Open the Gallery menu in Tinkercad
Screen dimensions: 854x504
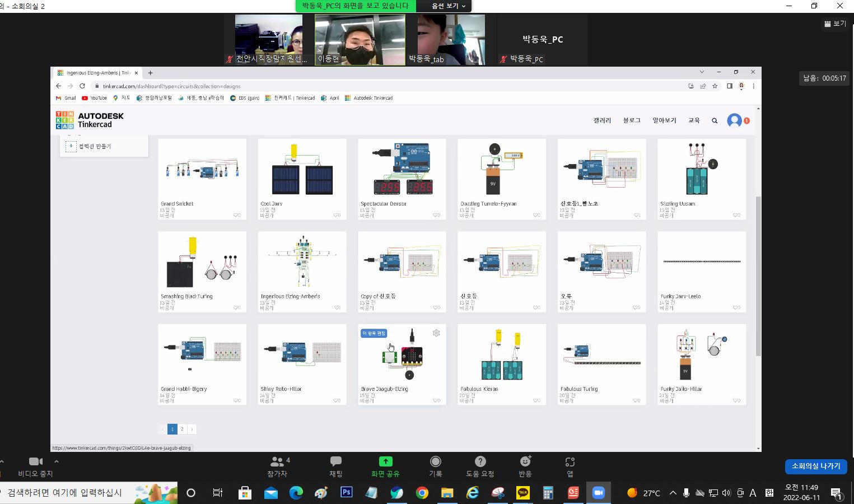[602, 120]
